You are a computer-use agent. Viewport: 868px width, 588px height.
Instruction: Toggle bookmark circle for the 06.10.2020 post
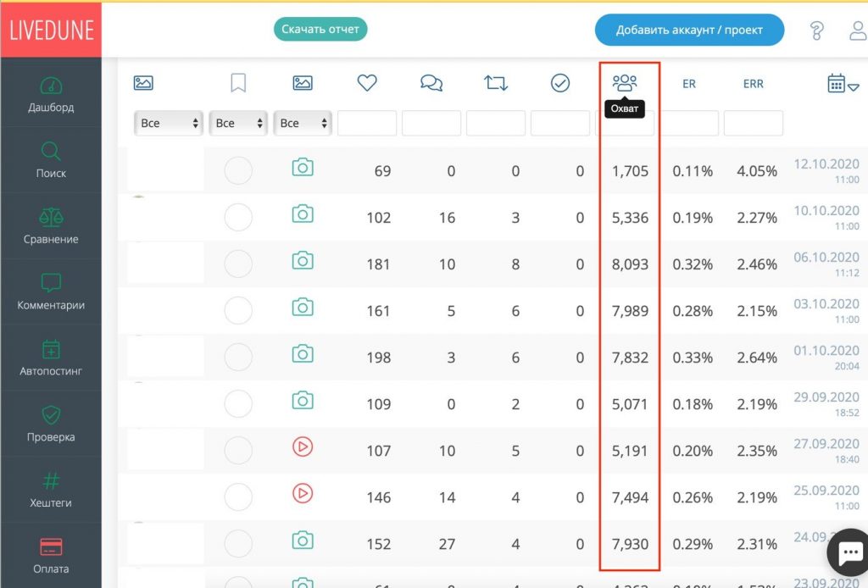tap(238, 264)
